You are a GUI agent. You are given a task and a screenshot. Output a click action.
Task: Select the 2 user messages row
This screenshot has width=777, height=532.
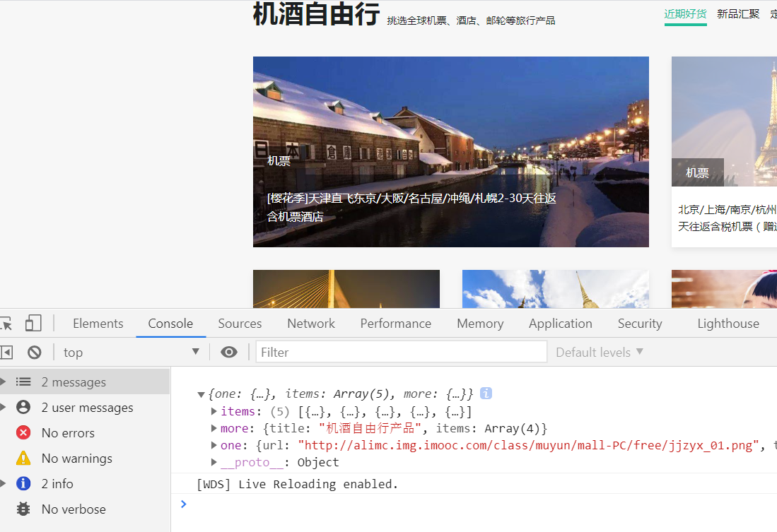[85, 407]
